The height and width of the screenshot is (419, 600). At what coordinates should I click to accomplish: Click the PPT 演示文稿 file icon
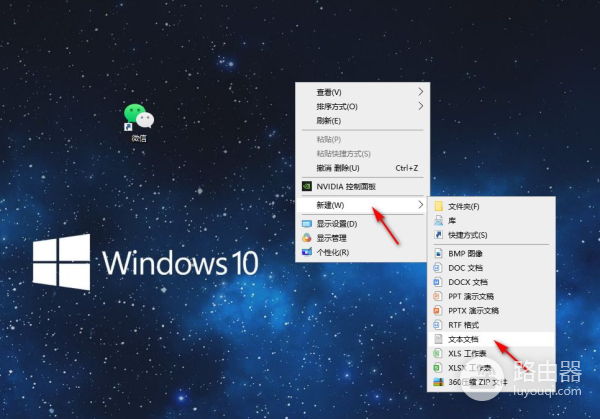pos(438,297)
